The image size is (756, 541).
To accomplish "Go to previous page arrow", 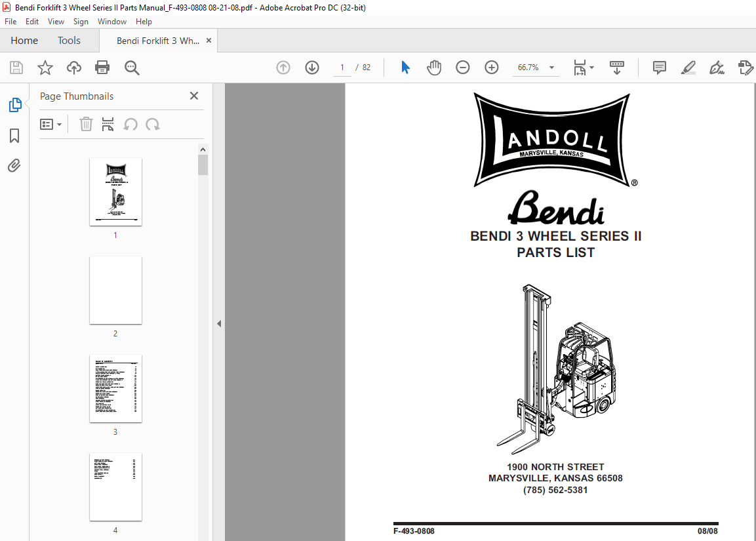I will pos(283,68).
